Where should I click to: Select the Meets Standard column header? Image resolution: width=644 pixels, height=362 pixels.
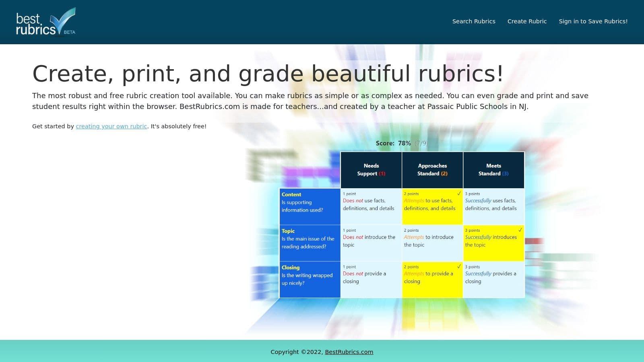[x=493, y=170]
